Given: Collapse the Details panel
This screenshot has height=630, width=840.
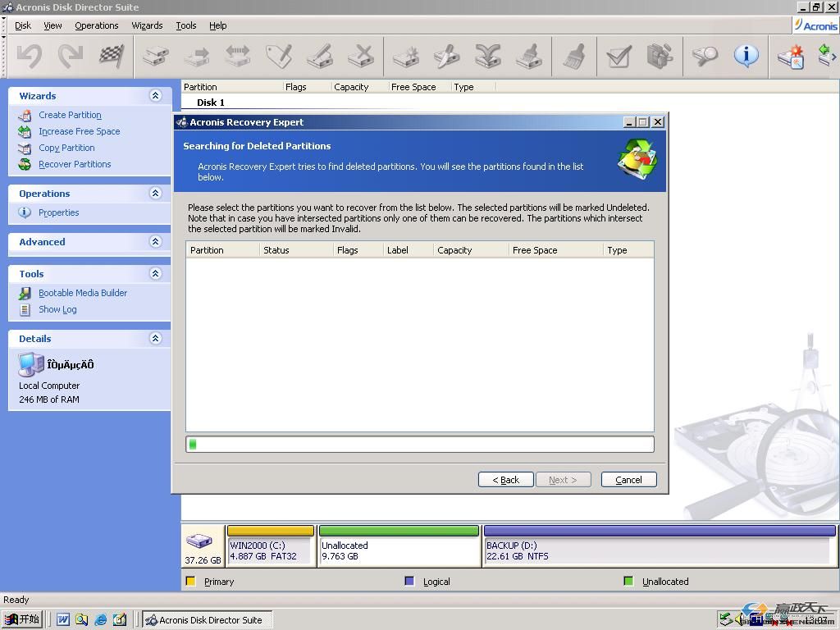Looking at the screenshot, I should point(155,339).
